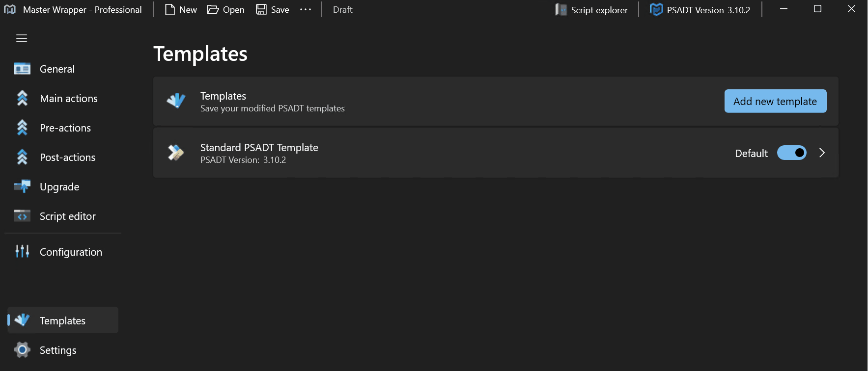Screen dimensions: 868x371
Task: Click the Post-actions chevrons icon
Action: pos(22,157)
